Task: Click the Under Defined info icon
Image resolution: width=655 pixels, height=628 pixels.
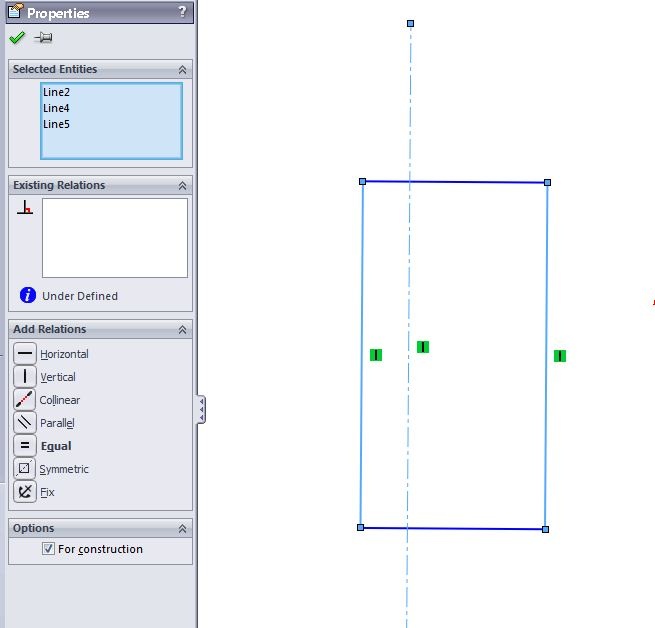Action: pyautogui.click(x=28, y=295)
